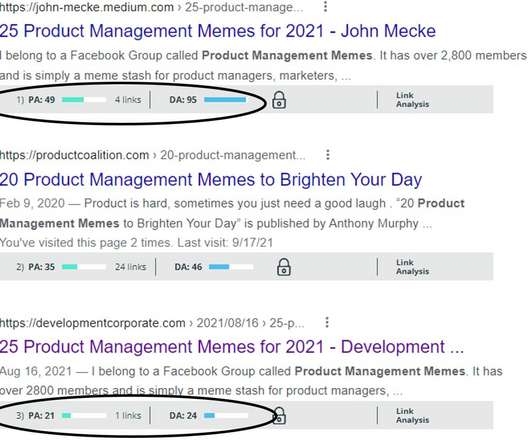Click the PA: 21 progress bar
The height and width of the screenshot is (442, 530).
[84, 415]
